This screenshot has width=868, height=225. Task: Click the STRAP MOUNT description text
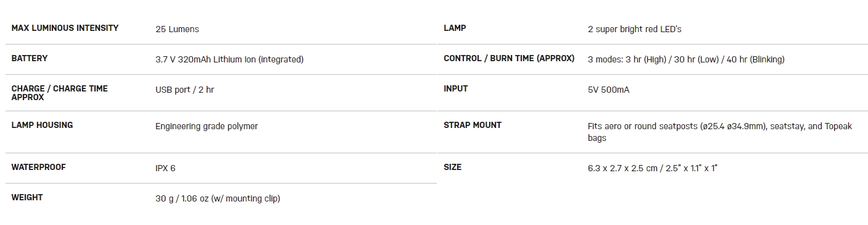click(720, 132)
